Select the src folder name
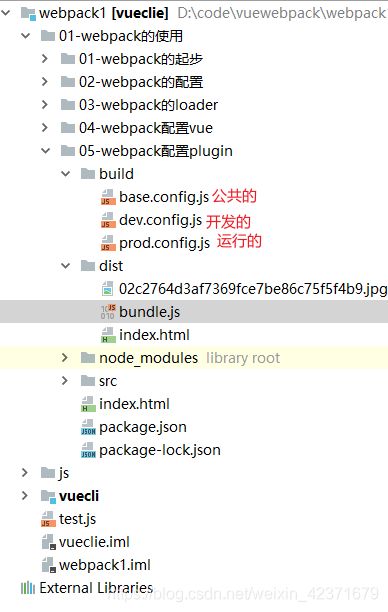The height and width of the screenshot is (612, 388). (x=108, y=381)
